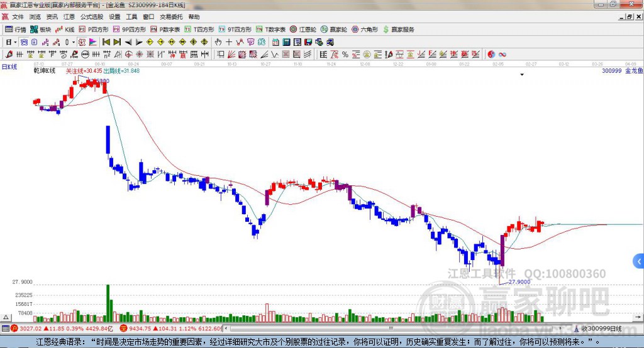Screen dimensions: 644x348
Task: Open the P四方形 tool
Action: pyautogui.click(x=94, y=30)
